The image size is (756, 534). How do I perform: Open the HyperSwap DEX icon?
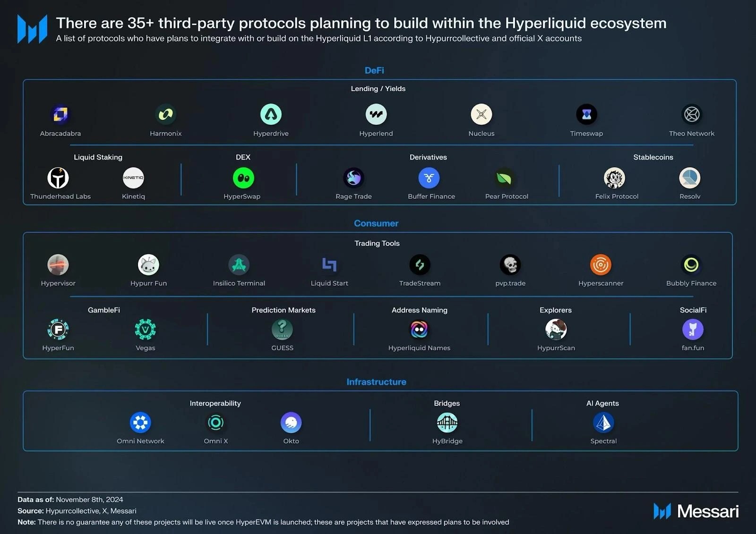(243, 178)
